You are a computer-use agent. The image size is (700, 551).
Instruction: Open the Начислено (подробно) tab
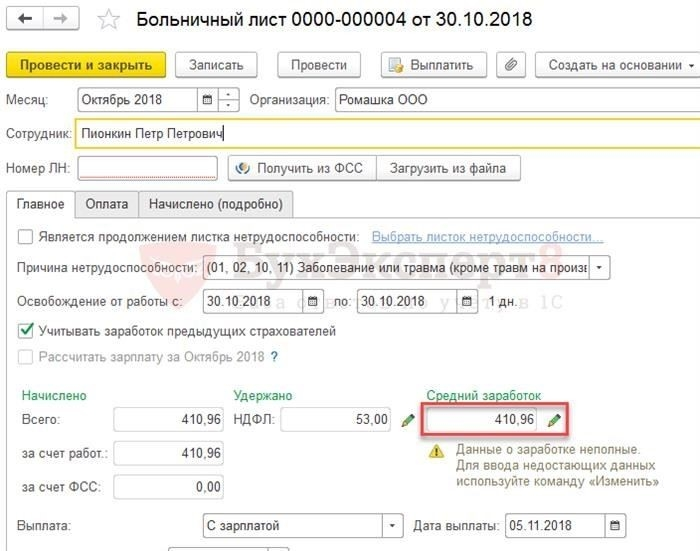pos(216,204)
